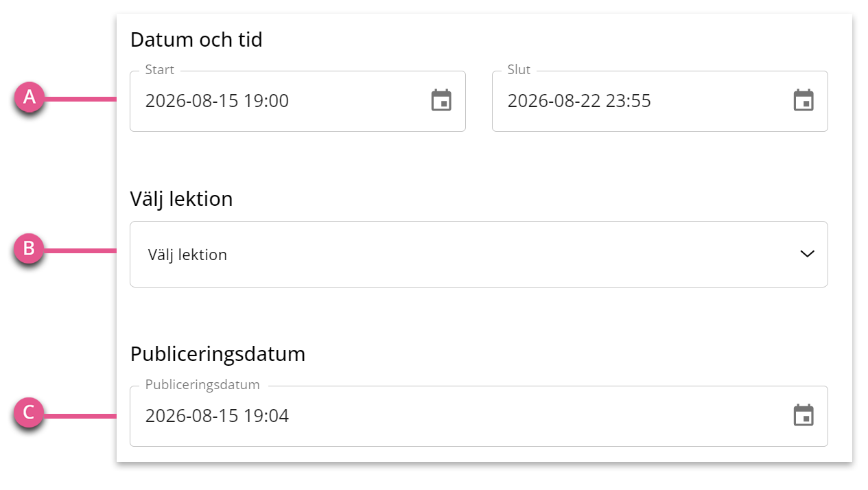This screenshot has width=868, height=490.
Task: Click the pink A annotation marker
Action: (x=30, y=97)
